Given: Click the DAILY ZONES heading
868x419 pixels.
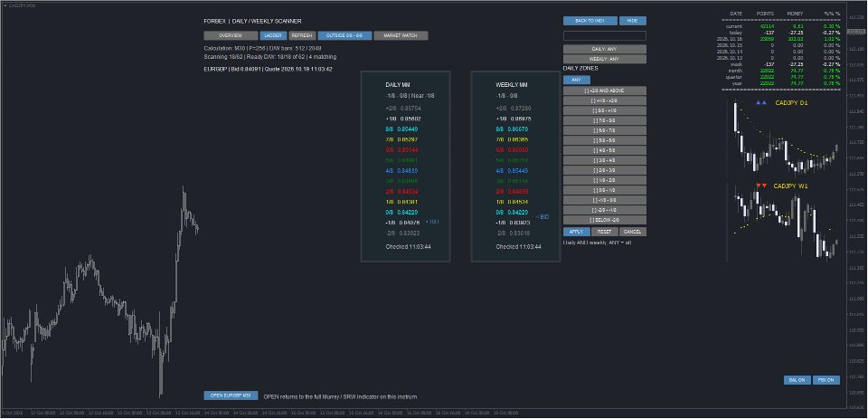Looking at the screenshot, I should 580,69.
